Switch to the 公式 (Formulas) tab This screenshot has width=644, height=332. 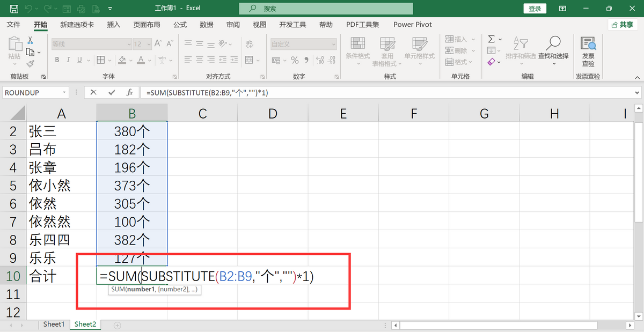point(180,25)
